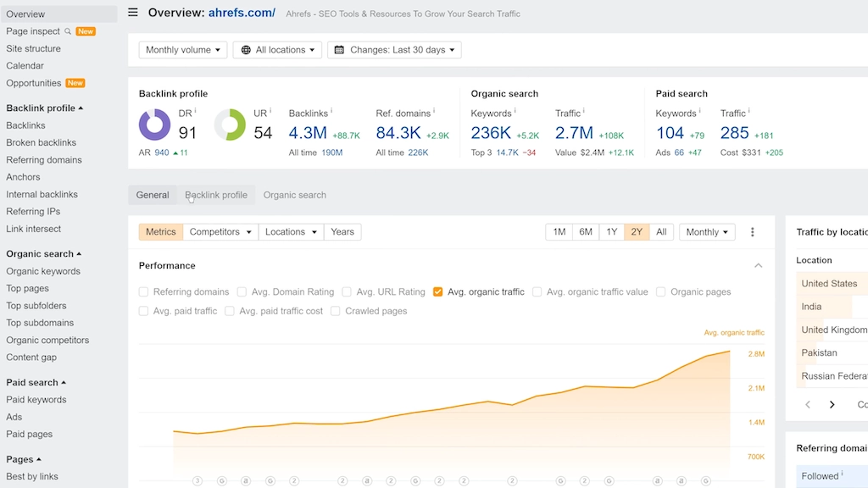868x488 pixels.
Task: Open the Monthly volume dropdown
Action: pyautogui.click(x=183, y=50)
